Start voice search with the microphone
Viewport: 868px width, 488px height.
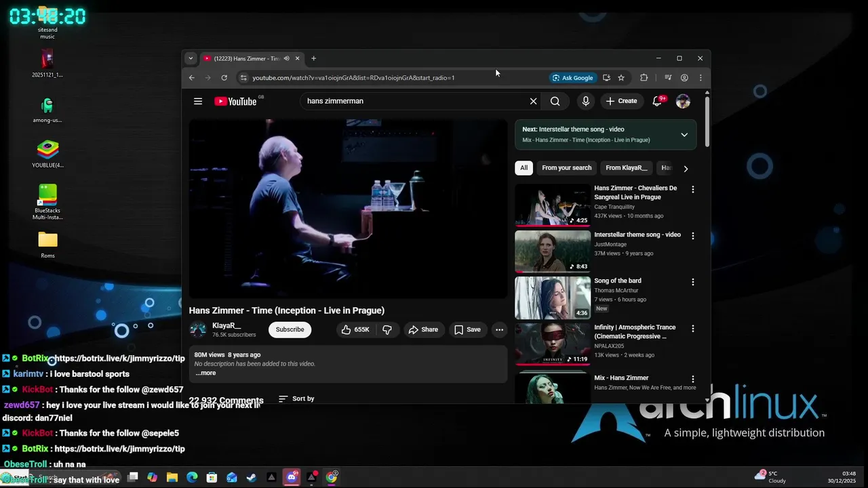pyautogui.click(x=586, y=101)
